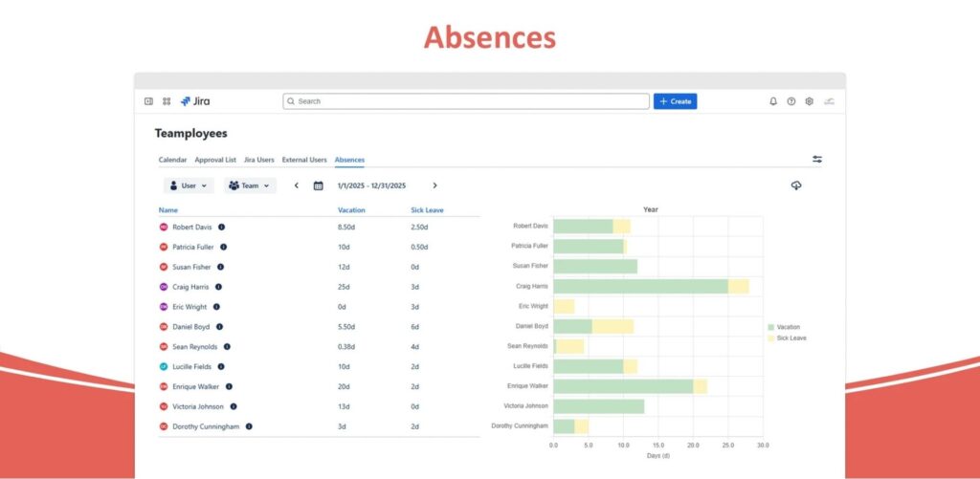This screenshot has height=479, width=980.
Task: Open the Approval List tab
Action: [215, 160]
